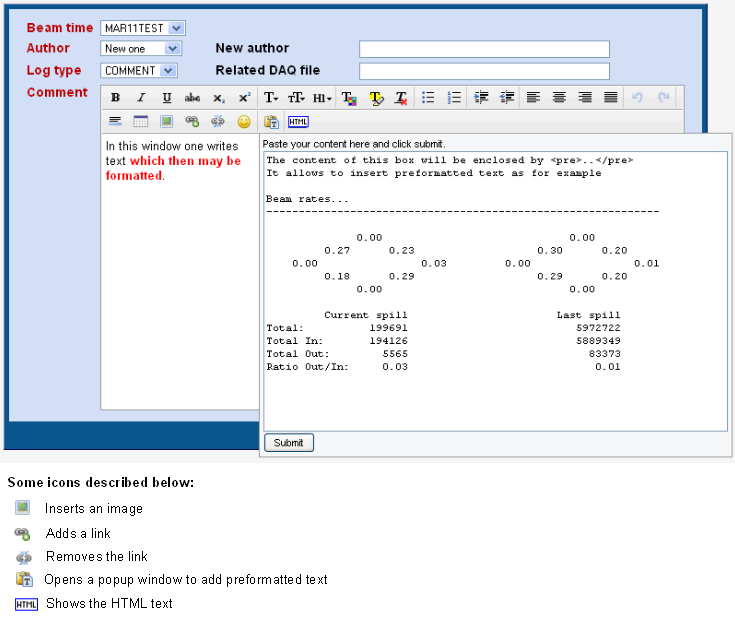Image resolution: width=735 pixels, height=620 pixels.
Task: Open the text color picker
Action: (349, 98)
